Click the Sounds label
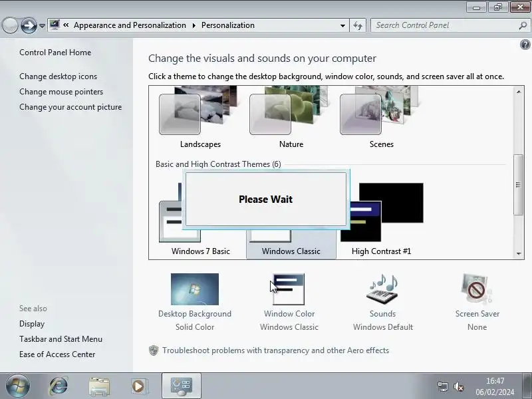Viewport: 532px width, 399px height. (382, 314)
